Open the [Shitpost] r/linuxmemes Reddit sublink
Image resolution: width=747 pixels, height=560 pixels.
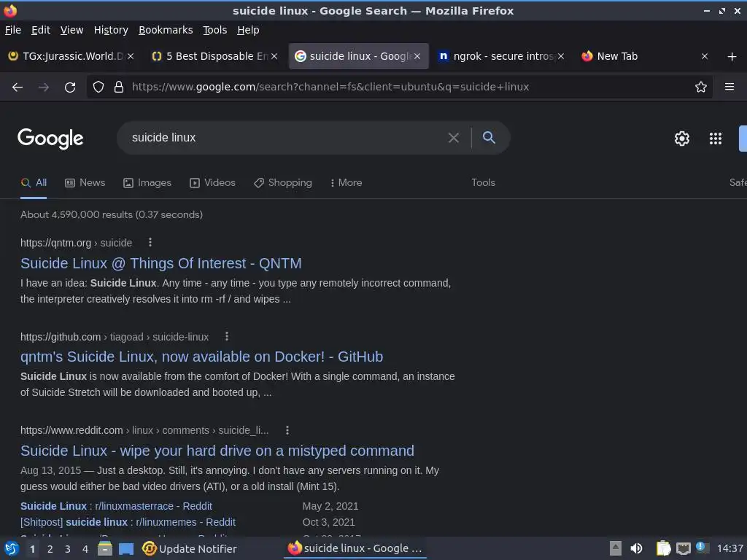tap(128, 522)
